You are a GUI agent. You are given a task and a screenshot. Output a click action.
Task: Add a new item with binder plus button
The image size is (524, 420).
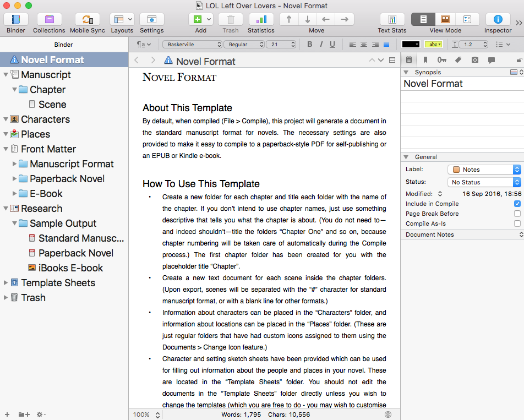(7, 414)
